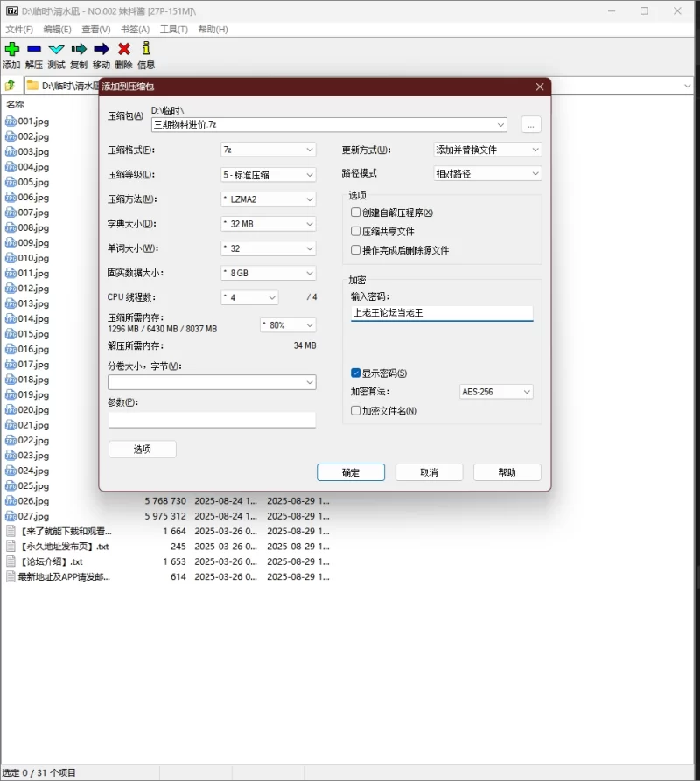Open the 压缩格式 7z dropdown

coord(268,150)
